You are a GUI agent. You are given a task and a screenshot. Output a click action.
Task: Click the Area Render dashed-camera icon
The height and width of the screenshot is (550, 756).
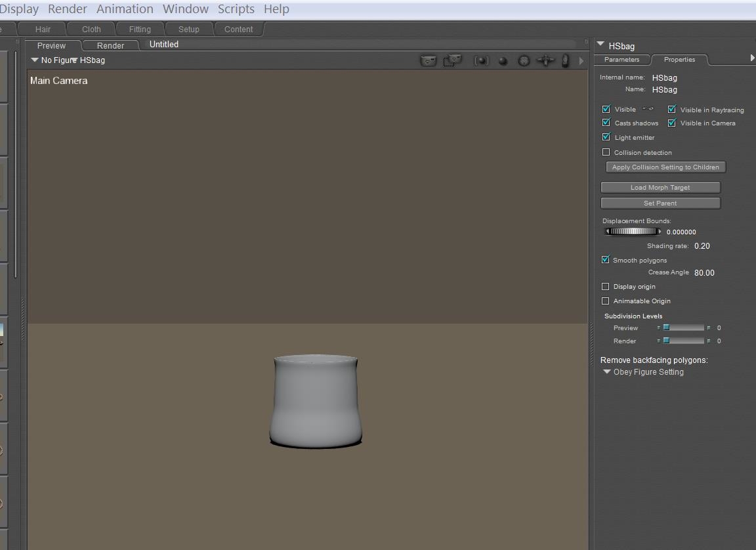[452, 60]
